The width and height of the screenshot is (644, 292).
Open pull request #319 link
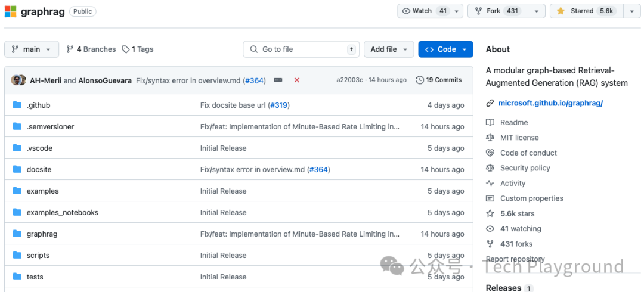[x=279, y=105]
